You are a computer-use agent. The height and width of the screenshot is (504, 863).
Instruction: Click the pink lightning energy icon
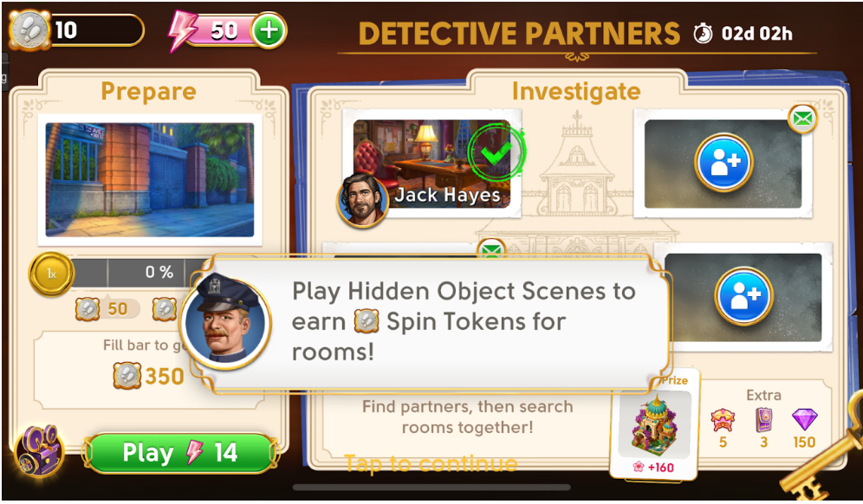click(184, 31)
